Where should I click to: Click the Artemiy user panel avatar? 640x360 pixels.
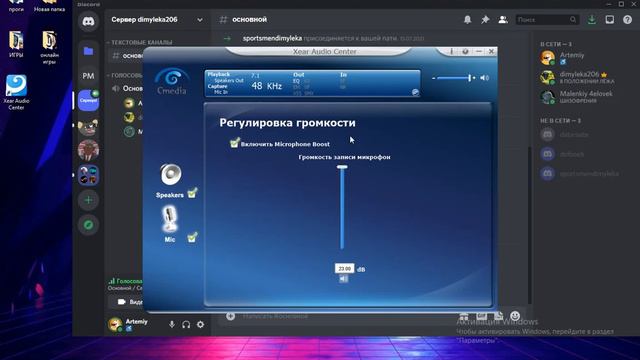(x=115, y=324)
